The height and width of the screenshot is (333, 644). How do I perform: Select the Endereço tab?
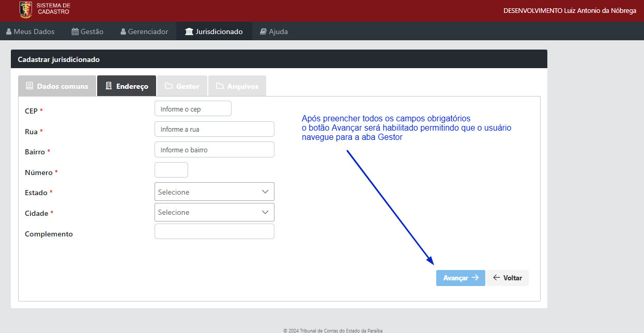point(127,86)
